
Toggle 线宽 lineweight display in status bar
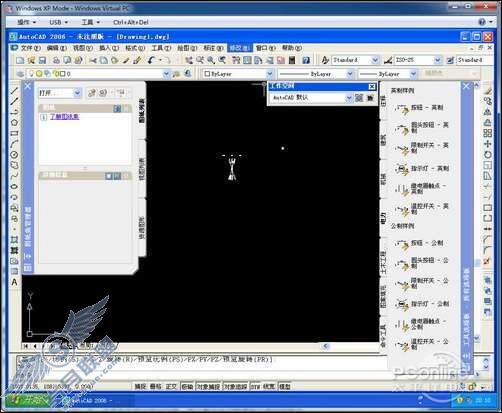(x=269, y=387)
